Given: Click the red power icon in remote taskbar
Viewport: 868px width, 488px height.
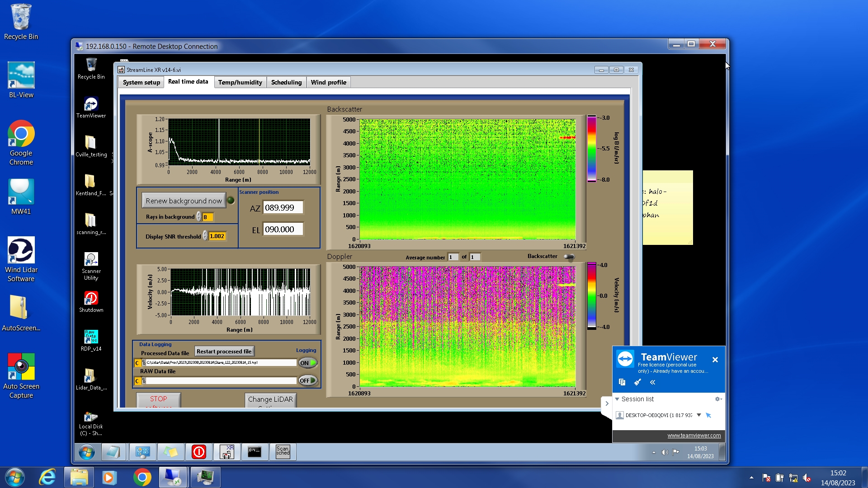Looking at the screenshot, I should 199,451.
